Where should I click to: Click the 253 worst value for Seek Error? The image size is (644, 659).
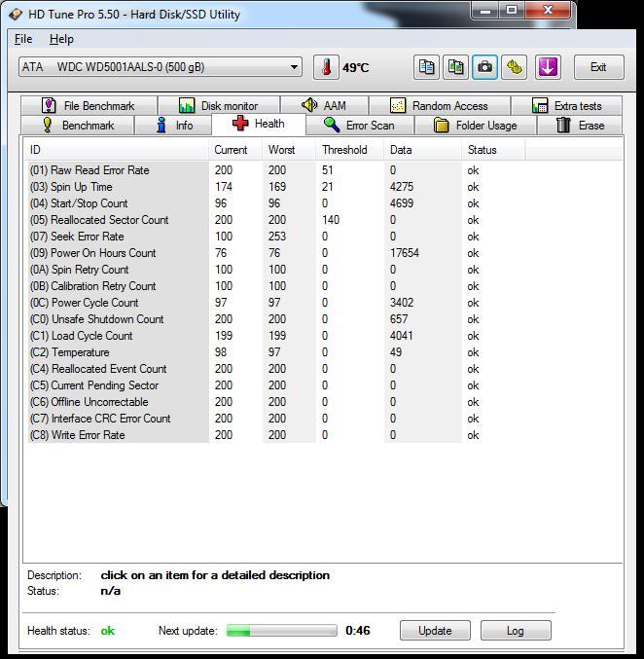point(277,237)
